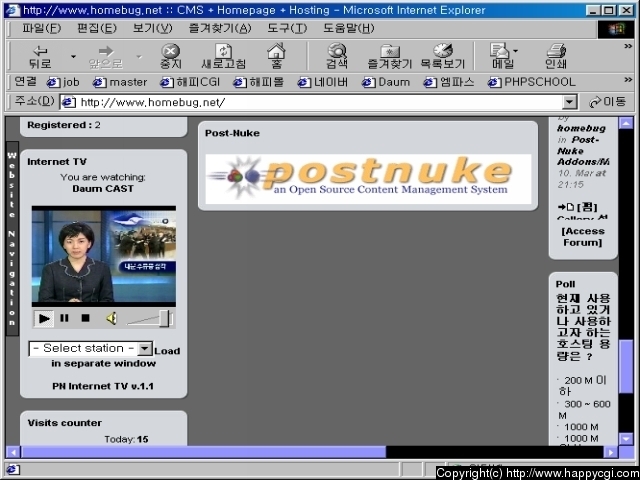Image resolution: width=640 pixels, height=480 pixels.
Task: Open the 엠파스 link shortcut
Action: 449,82
